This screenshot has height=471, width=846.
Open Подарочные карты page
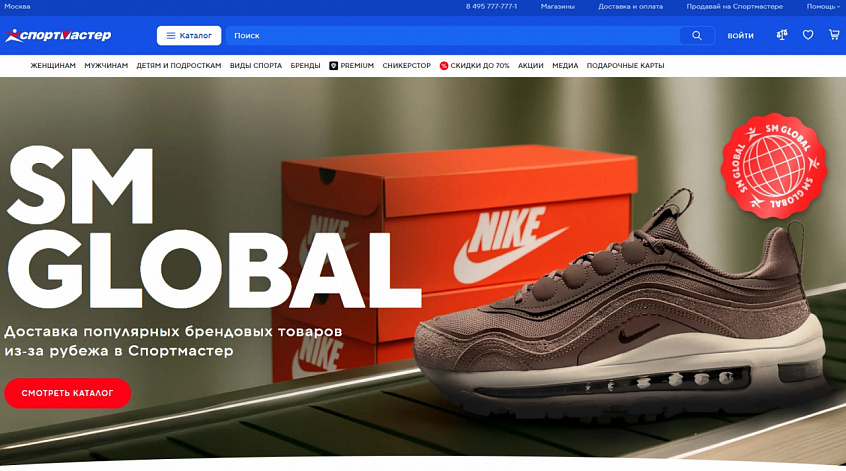point(625,66)
